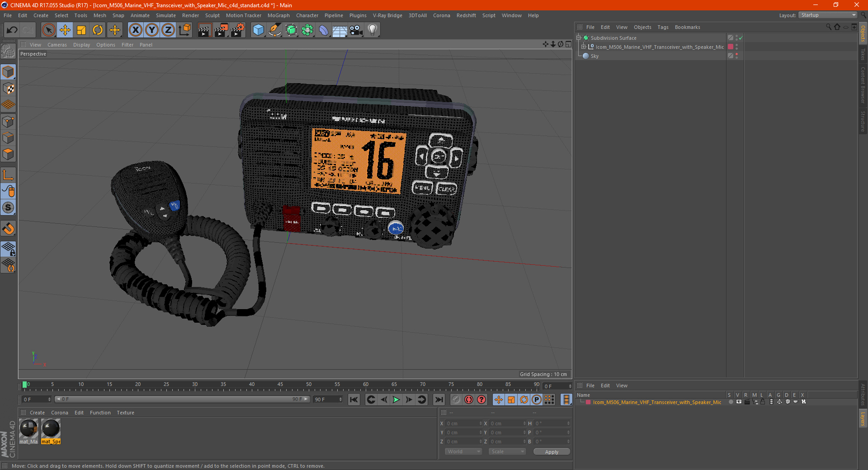The image size is (868, 470).
Task: Toggle Sky object visibility dots
Action: 737,56
